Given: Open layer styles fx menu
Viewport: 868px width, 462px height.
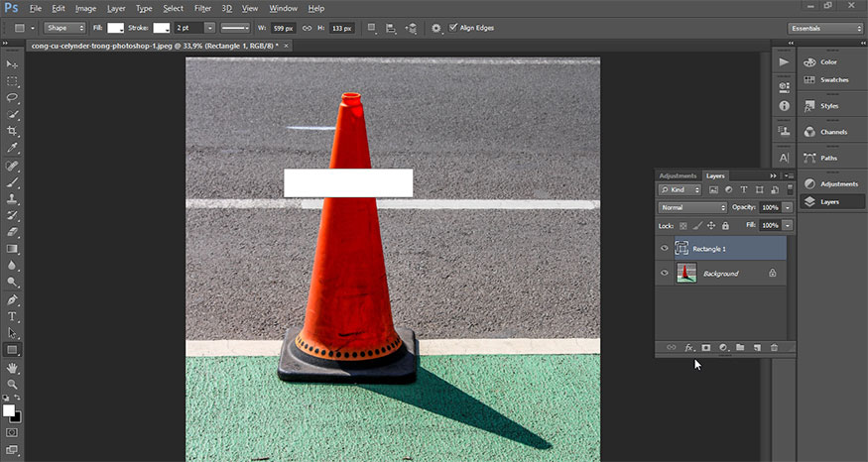Looking at the screenshot, I should 689,348.
